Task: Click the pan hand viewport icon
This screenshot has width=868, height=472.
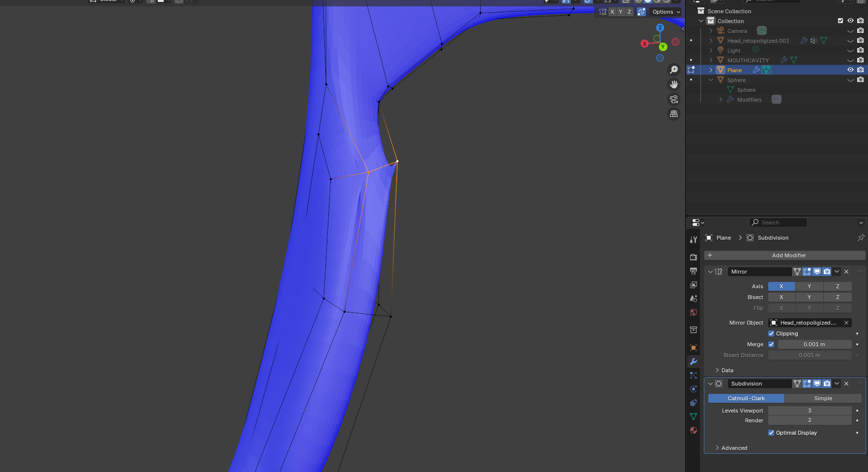Action: tap(674, 84)
